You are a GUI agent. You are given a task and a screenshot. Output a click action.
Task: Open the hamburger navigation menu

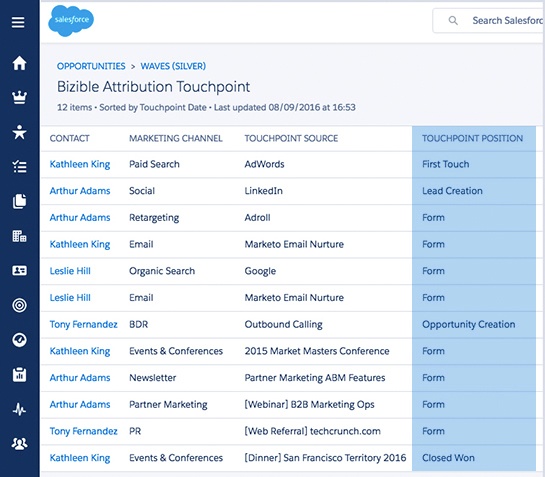click(x=18, y=23)
